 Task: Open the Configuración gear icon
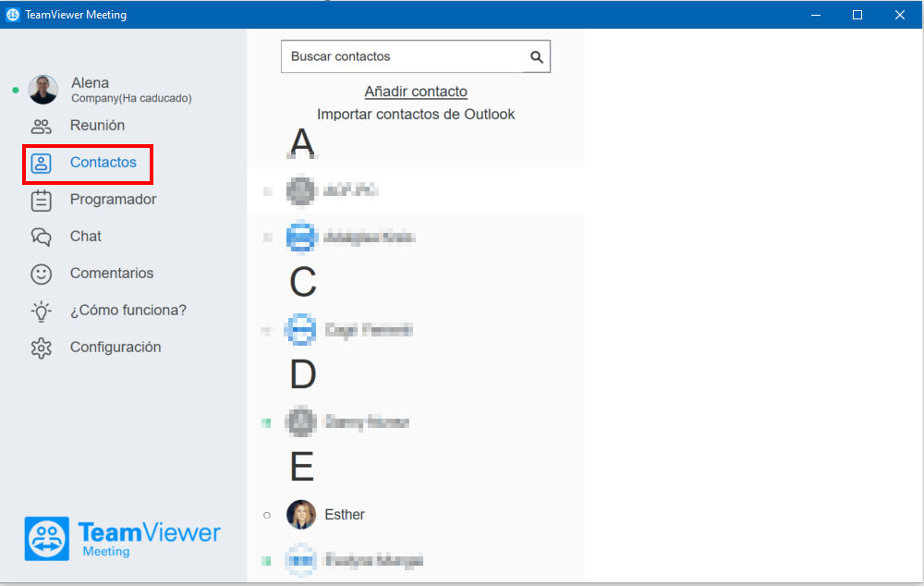(42, 348)
